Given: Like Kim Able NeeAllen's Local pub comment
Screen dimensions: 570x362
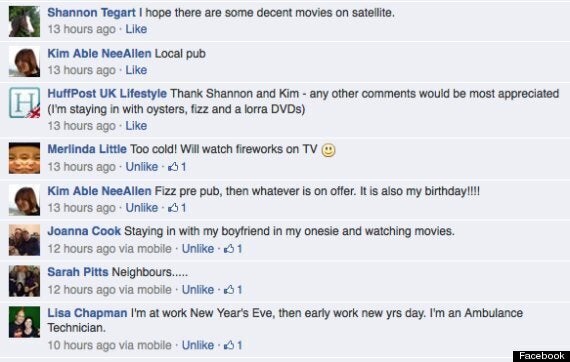Looking at the screenshot, I should (136, 70).
